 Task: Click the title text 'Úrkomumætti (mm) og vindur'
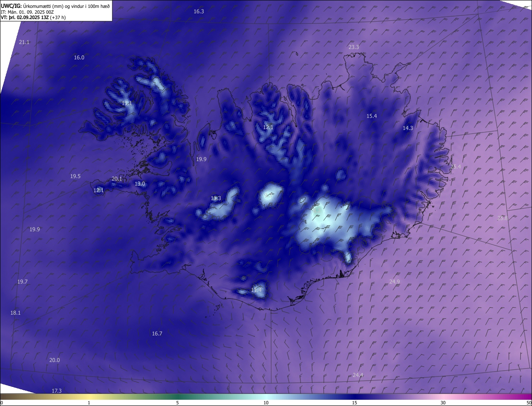pos(53,6)
